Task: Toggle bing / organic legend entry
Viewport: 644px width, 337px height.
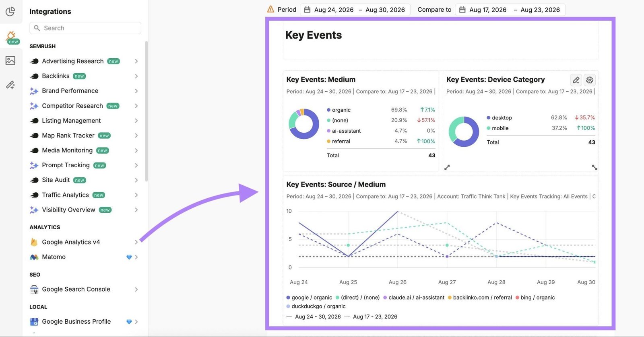Action: (x=535, y=298)
